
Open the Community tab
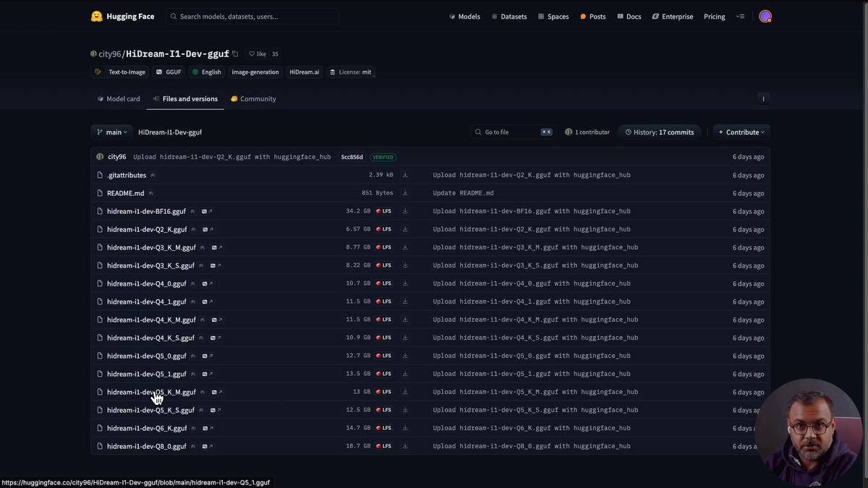point(253,99)
